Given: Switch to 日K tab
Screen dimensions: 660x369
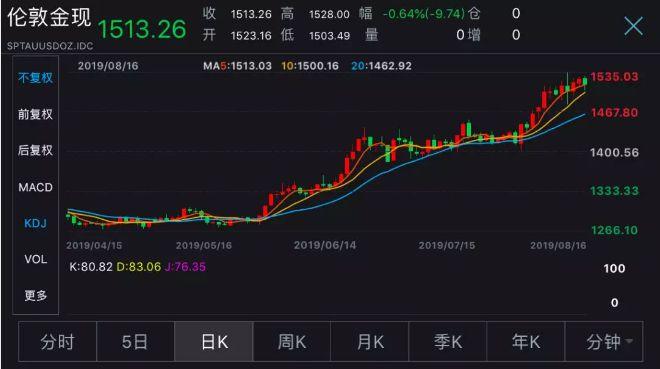Looking at the screenshot, I should click(214, 342).
